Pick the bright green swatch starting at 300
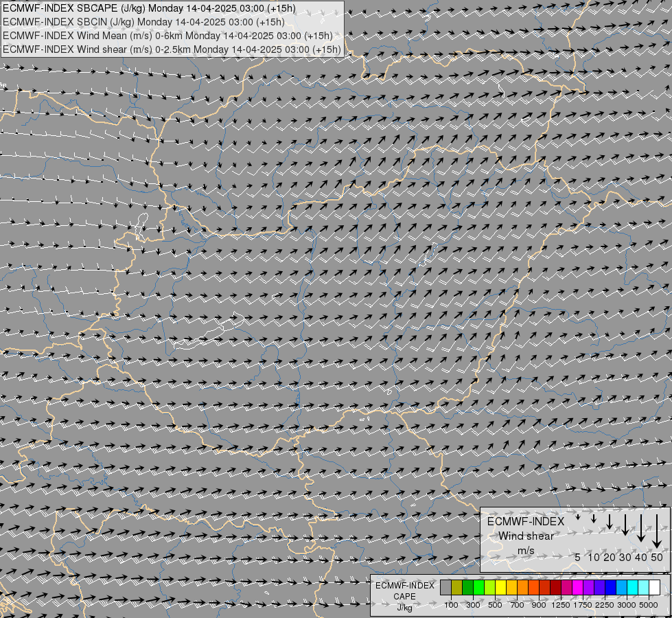 point(478,588)
